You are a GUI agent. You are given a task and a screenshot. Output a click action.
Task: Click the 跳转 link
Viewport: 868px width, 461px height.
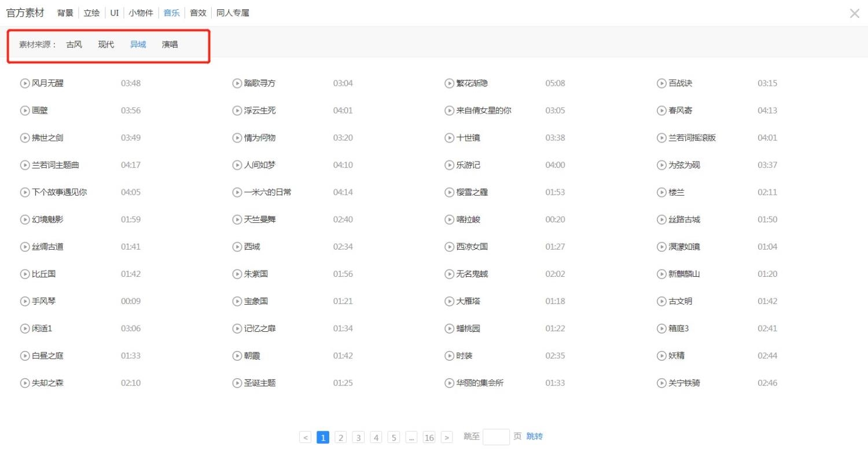pos(535,437)
